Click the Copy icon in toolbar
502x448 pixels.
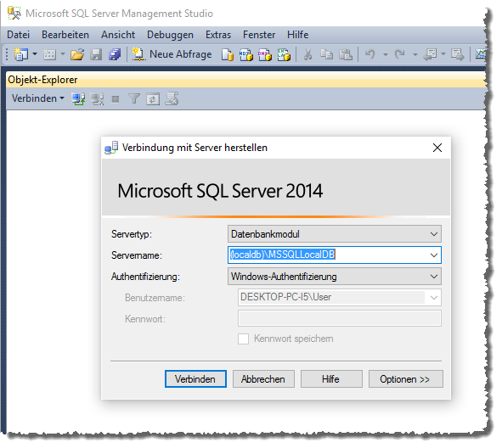click(326, 54)
